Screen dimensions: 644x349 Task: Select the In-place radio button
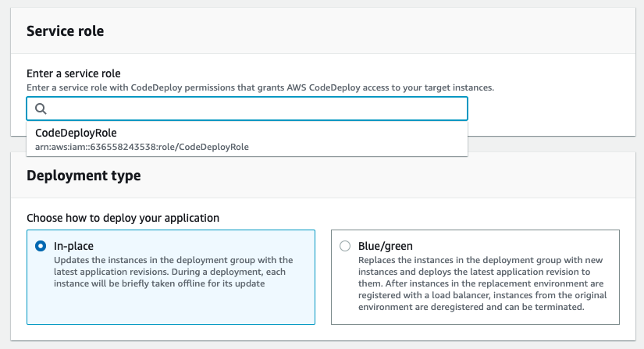(41, 246)
